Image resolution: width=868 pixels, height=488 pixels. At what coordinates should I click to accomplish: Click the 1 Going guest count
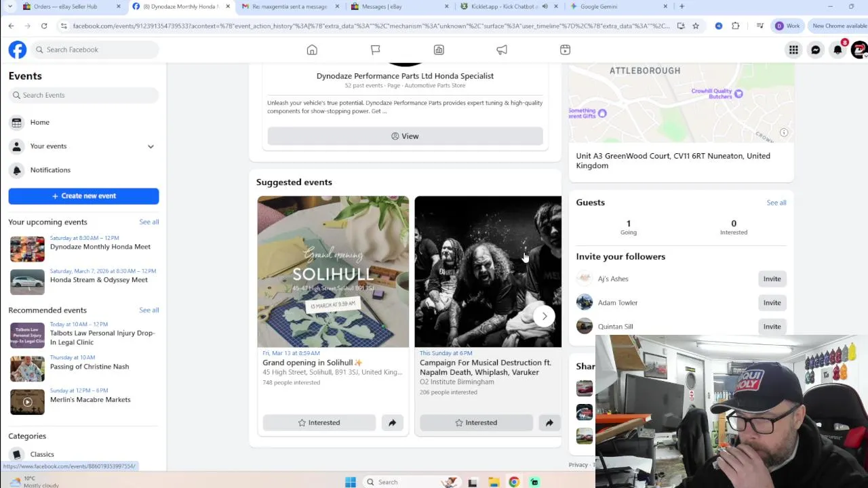click(628, 227)
